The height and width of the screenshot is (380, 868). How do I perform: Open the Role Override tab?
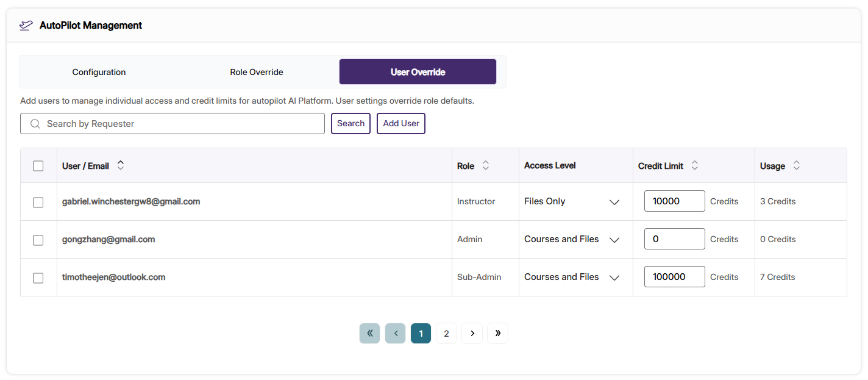click(256, 71)
